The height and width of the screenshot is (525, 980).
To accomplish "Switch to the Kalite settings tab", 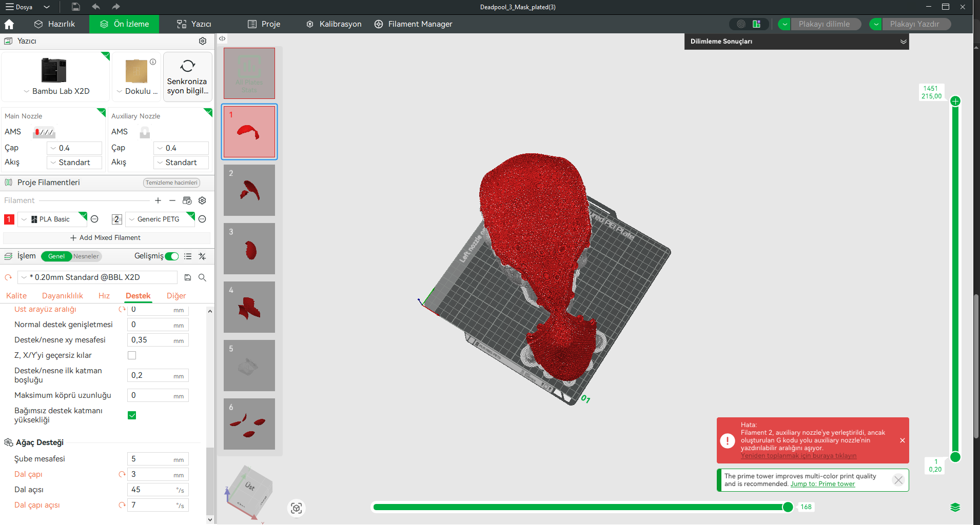I will [16, 296].
